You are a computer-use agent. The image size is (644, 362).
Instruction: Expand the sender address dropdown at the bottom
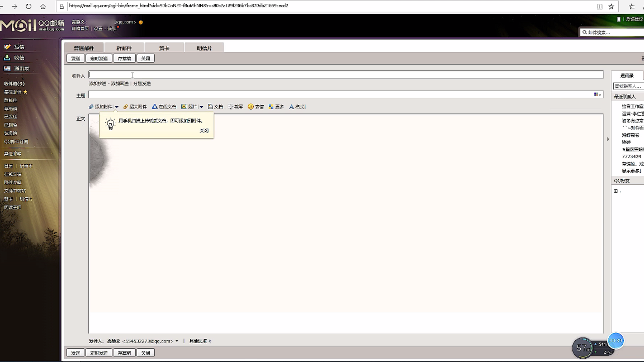177,341
